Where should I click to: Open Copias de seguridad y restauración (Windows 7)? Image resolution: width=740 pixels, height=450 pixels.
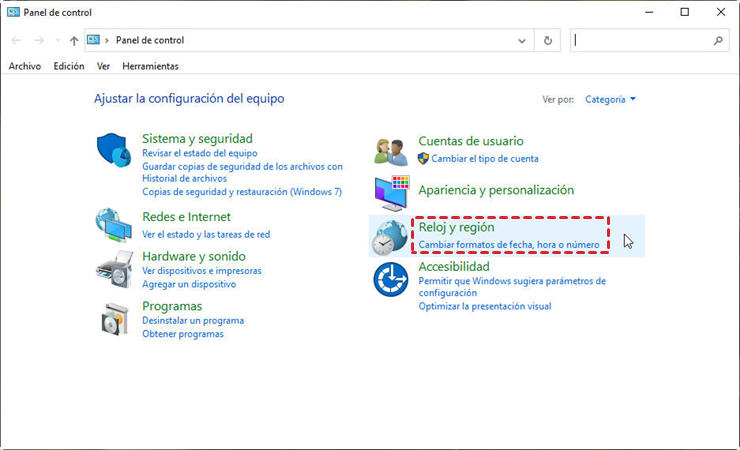242,192
